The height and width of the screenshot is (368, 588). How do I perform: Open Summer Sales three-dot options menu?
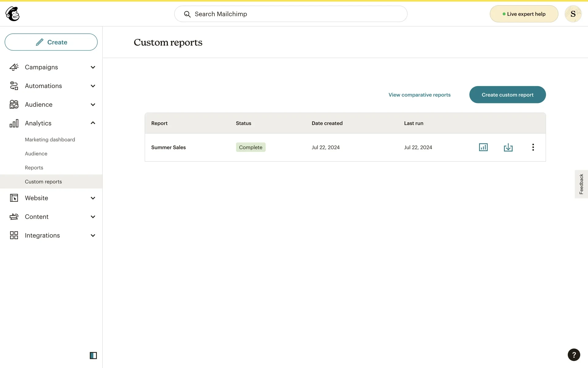pyautogui.click(x=533, y=147)
